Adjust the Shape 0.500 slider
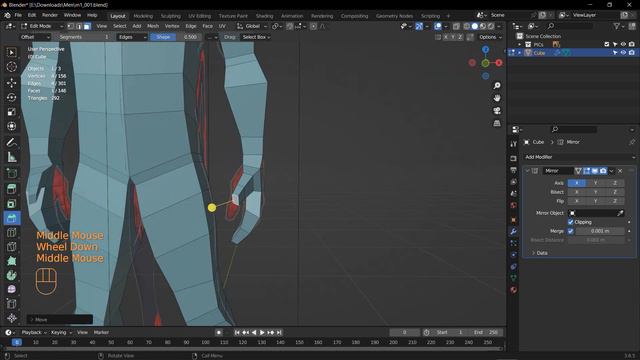640x360 pixels. click(175, 37)
